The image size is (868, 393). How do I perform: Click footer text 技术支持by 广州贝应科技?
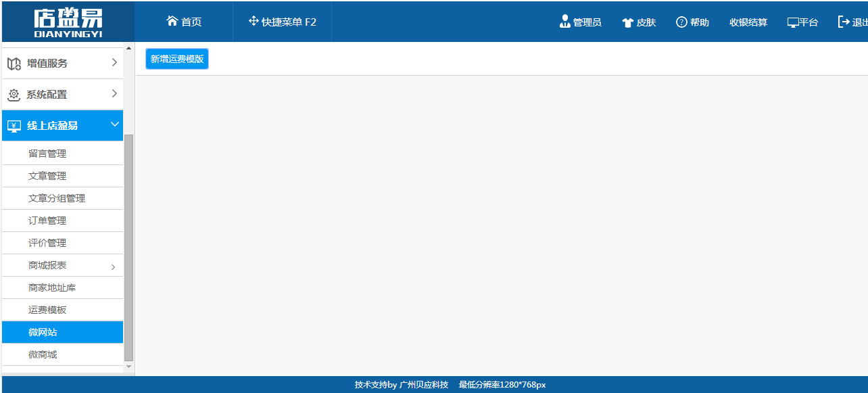tap(402, 385)
